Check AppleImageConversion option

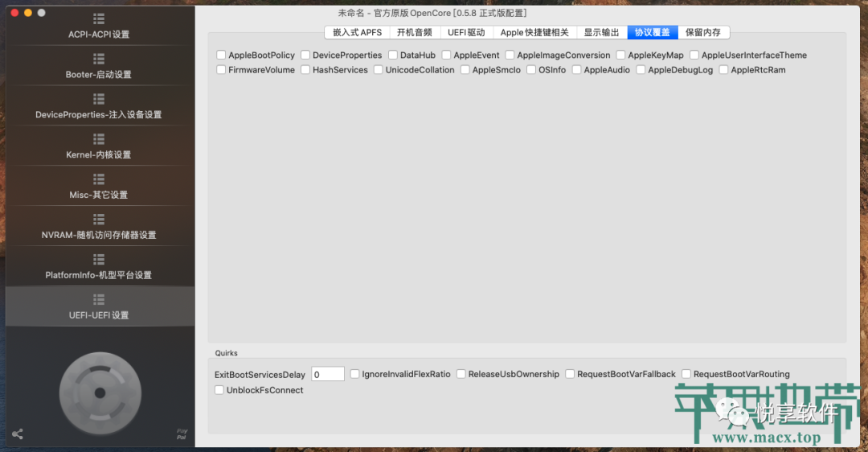(x=510, y=55)
